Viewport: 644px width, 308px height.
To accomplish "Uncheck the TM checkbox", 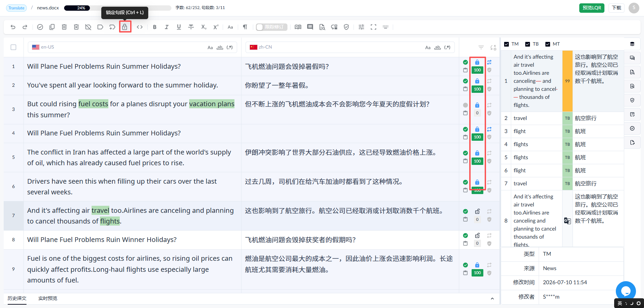I will pos(506,44).
